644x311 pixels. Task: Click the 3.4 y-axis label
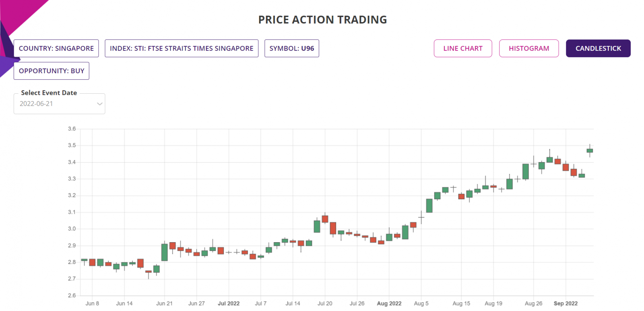pyautogui.click(x=72, y=162)
